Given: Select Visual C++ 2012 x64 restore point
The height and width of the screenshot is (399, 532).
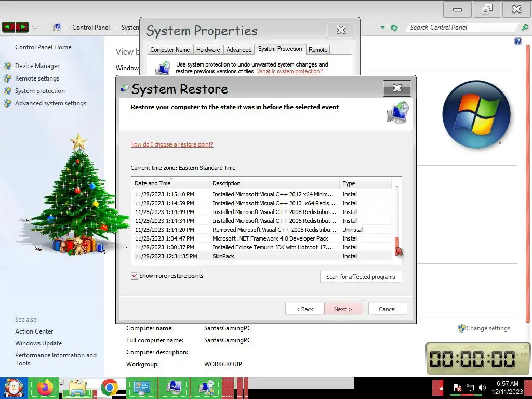Looking at the screenshot, I should 262,194.
